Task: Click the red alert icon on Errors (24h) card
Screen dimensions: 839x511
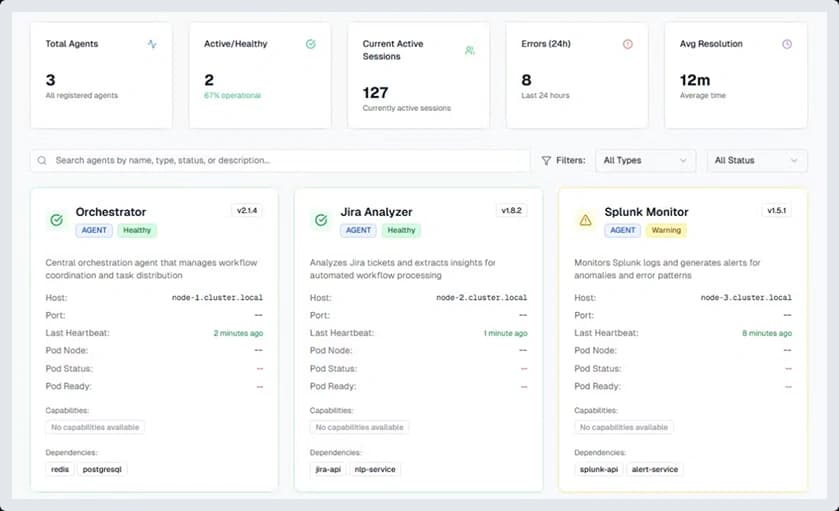Action: tap(628, 44)
